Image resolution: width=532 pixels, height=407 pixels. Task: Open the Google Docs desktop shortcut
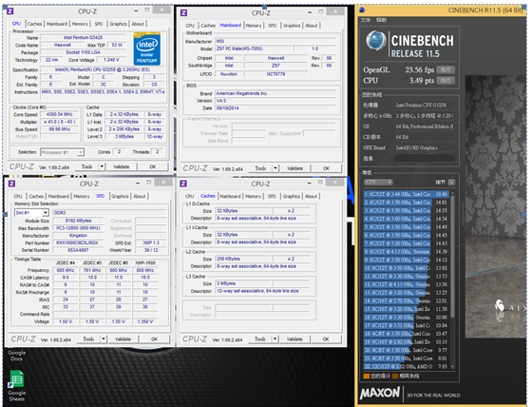pyautogui.click(x=17, y=355)
